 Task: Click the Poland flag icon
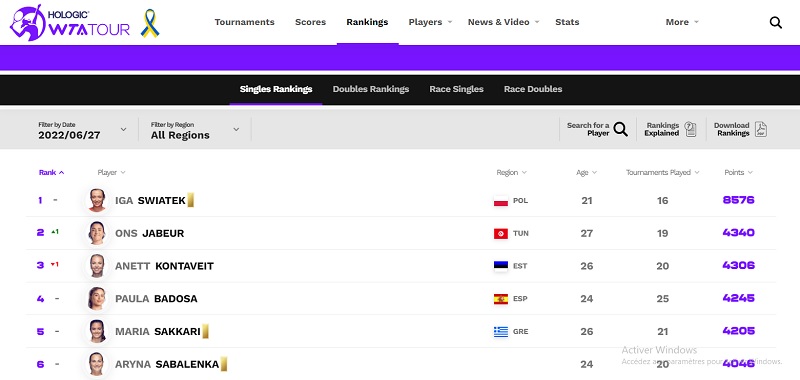coord(501,201)
